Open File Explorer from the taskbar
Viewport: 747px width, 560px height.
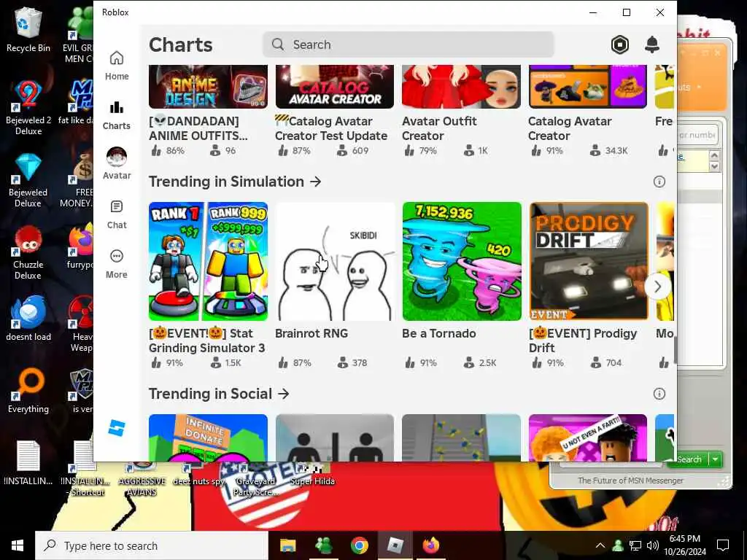click(287, 545)
